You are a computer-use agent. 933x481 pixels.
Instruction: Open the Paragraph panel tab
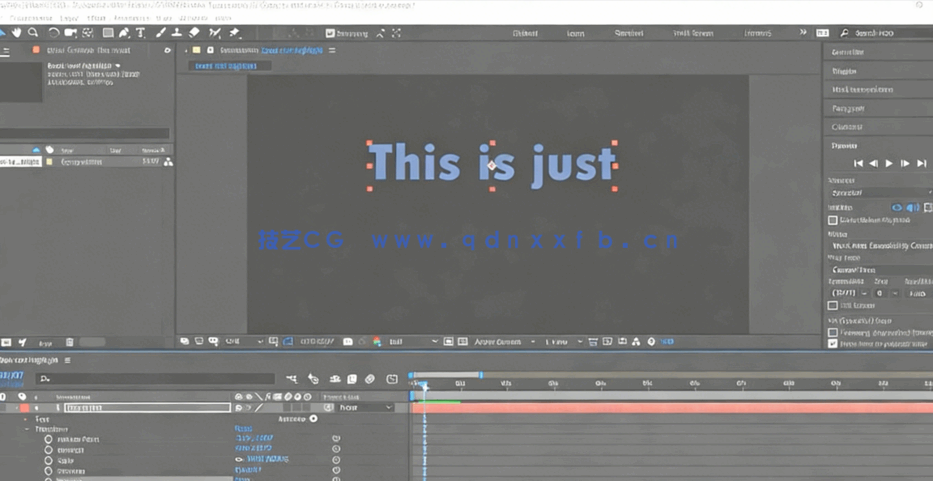848,108
